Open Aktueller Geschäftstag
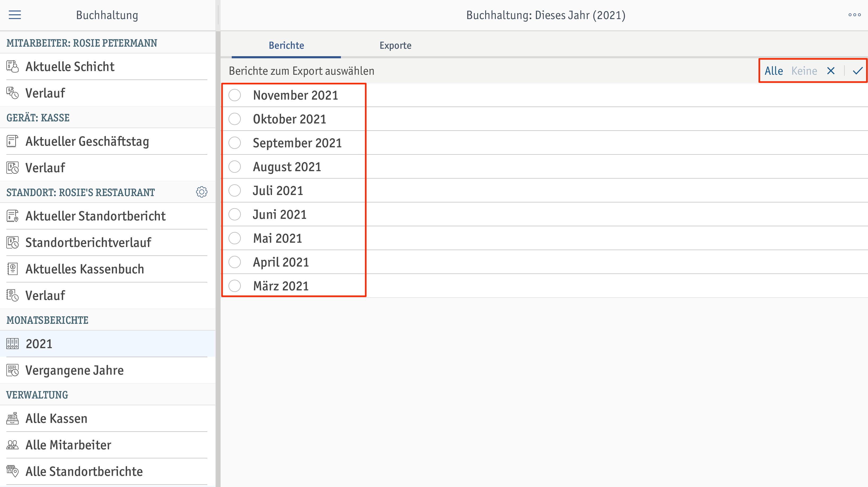 click(107, 141)
